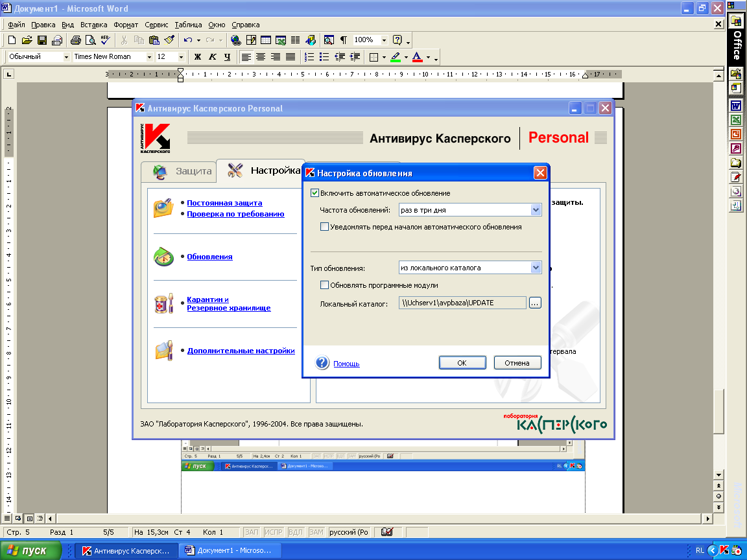Open the Вставка menu
This screenshot has height=560, width=747.
click(x=94, y=25)
